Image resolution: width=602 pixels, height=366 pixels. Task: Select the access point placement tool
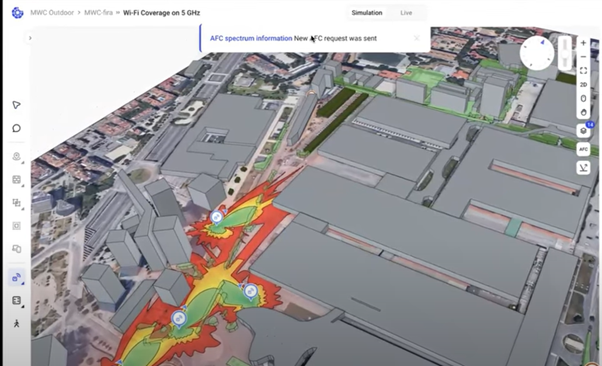17,157
